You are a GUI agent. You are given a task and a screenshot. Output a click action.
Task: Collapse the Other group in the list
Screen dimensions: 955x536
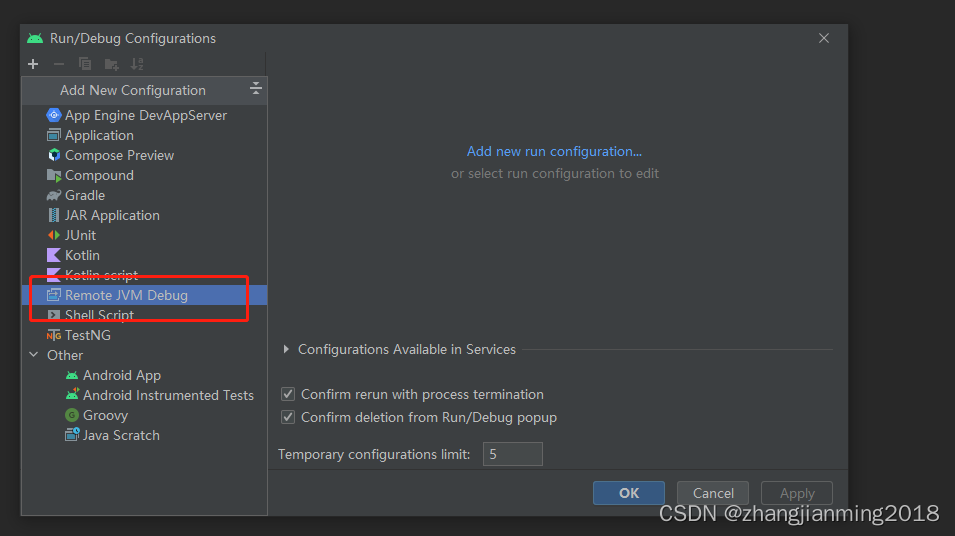point(34,354)
